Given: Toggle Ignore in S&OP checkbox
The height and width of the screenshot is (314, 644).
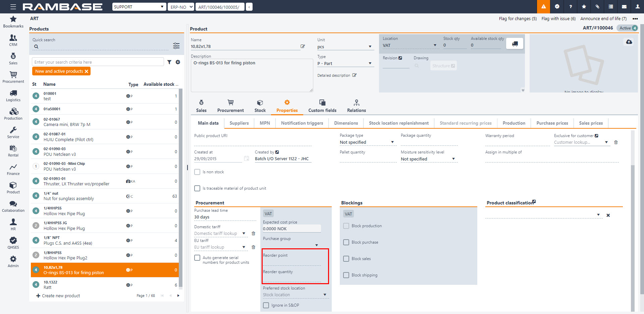Looking at the screenshot, I should pos(266,305).
